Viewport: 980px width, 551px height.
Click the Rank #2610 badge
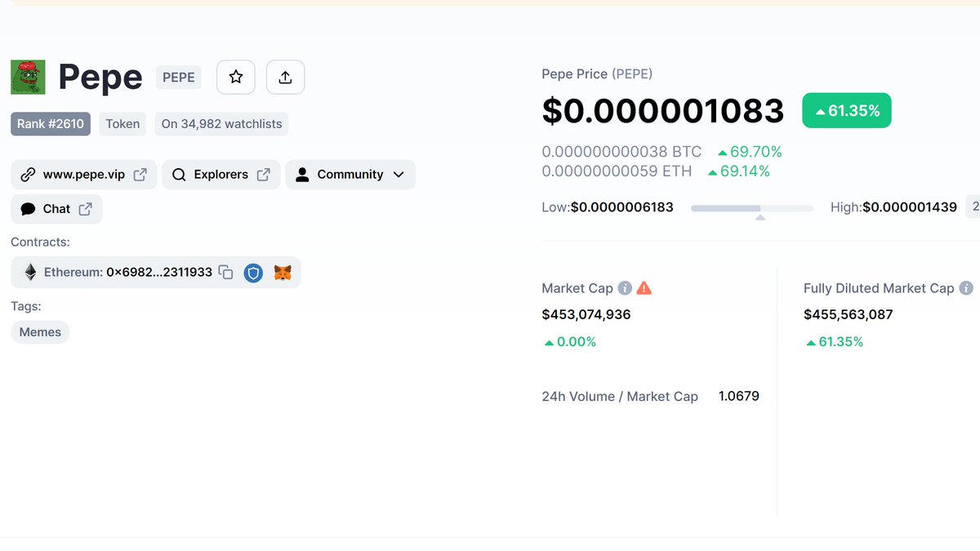point(51,124)
